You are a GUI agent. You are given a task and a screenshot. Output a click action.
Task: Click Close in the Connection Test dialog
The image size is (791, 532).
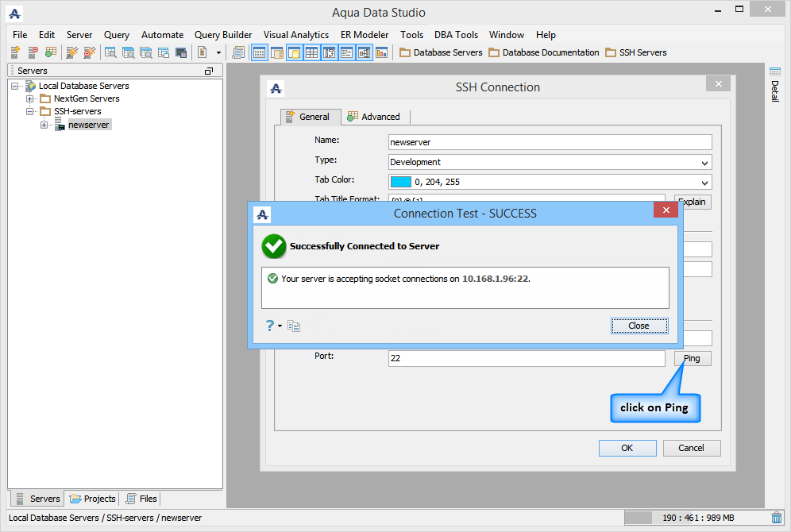click(x=639, y=326)
